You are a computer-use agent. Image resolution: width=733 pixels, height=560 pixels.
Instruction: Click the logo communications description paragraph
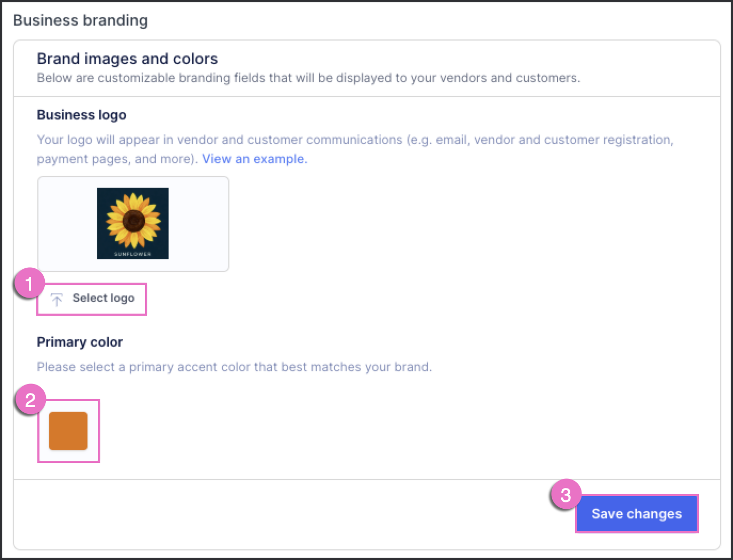click(x=355, y=149)
